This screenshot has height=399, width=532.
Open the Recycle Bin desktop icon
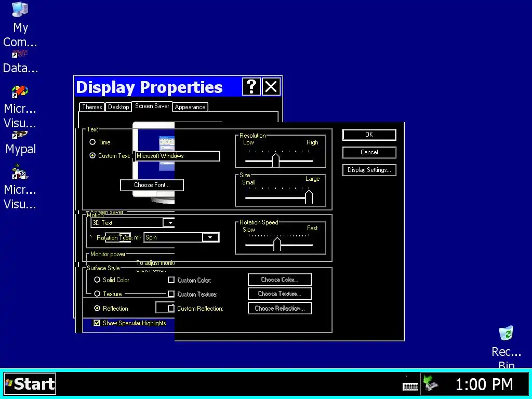pos(506,346)
